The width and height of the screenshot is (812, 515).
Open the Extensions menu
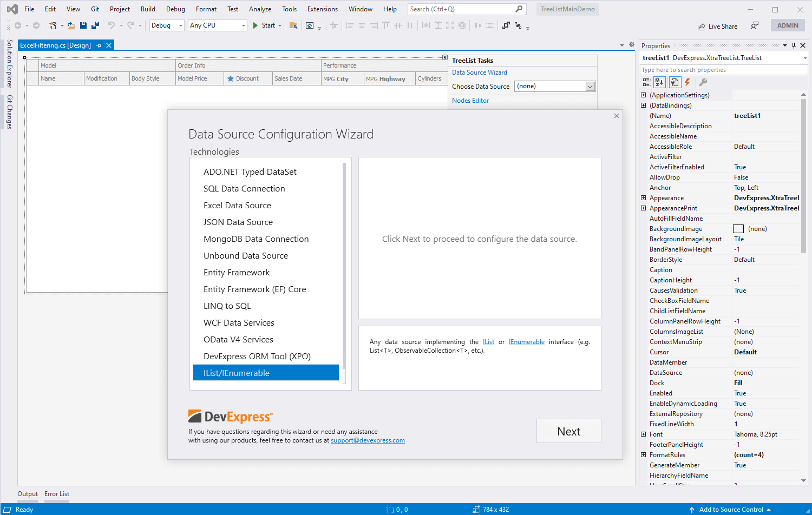[x=322, y=9]
